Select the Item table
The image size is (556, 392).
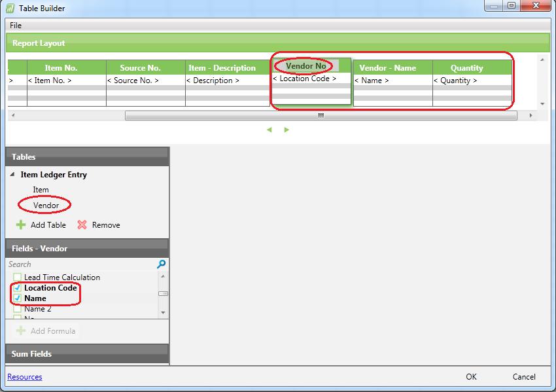(41, 190)
